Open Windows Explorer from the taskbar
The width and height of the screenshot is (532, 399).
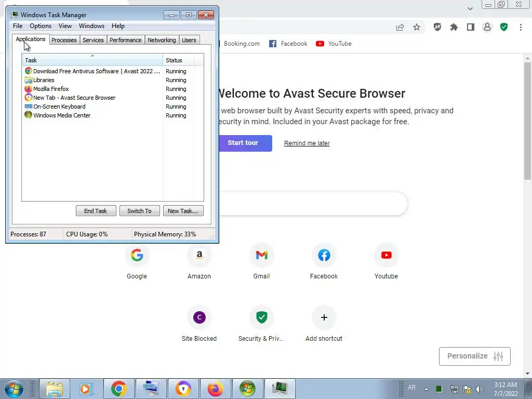(x=55, y=389)
